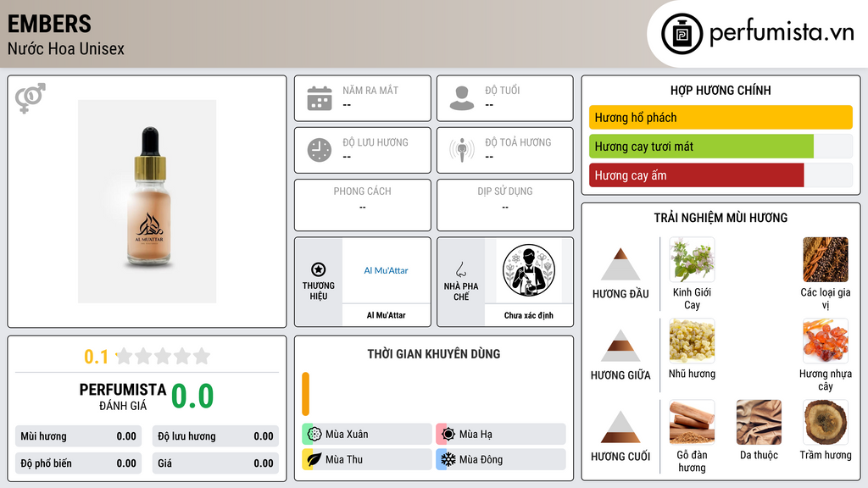Click the star rating row next to 0.1

click(164, 356)
